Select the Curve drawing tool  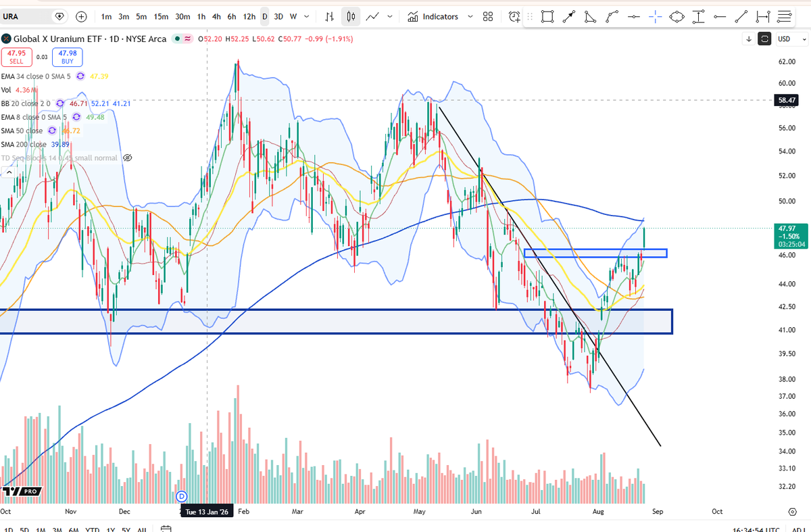pyautogui.click(x=612, y=16)
